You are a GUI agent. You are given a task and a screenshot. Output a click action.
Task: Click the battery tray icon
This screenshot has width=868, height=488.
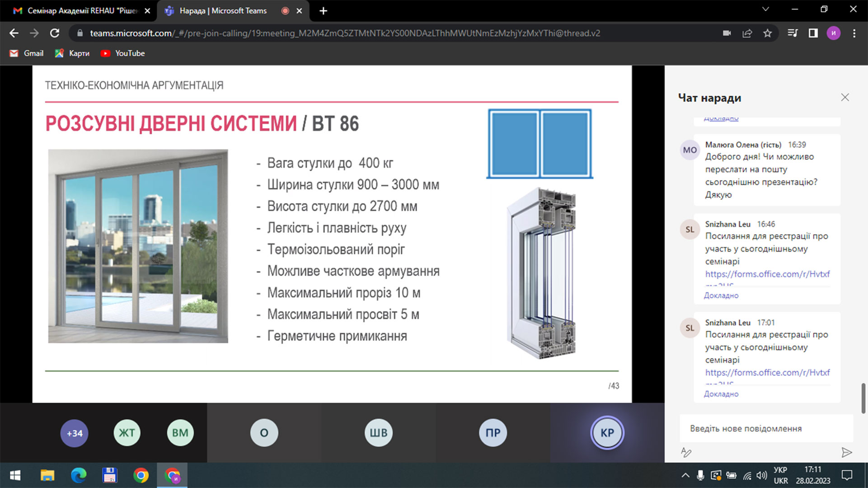pos(731,475)
